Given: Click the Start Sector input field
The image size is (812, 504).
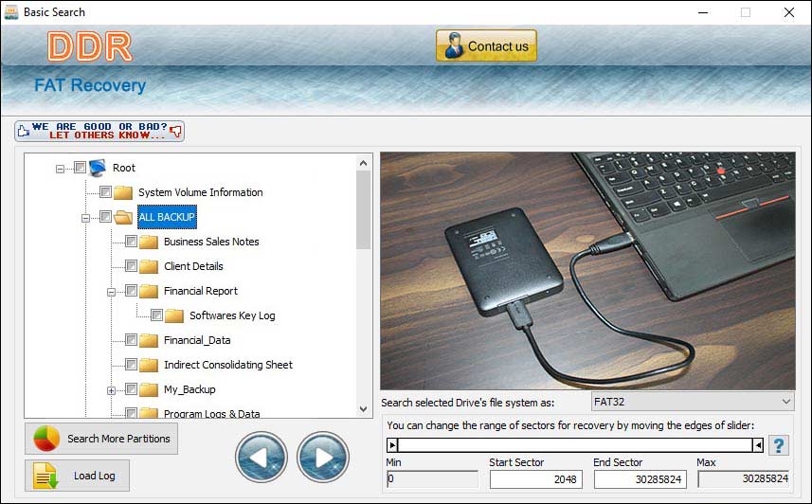Looking at the screenshot, I should click(x=536, y=479).
